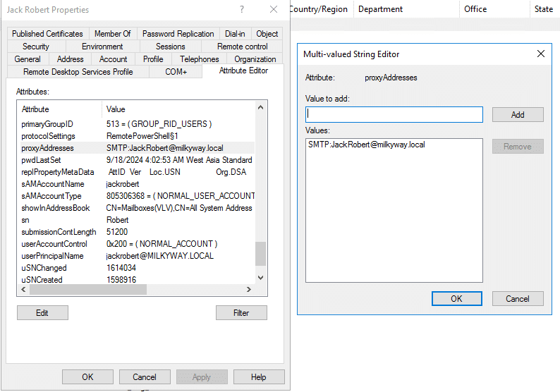
Task: Select the Attribute Editor tab
Action: 243,71
